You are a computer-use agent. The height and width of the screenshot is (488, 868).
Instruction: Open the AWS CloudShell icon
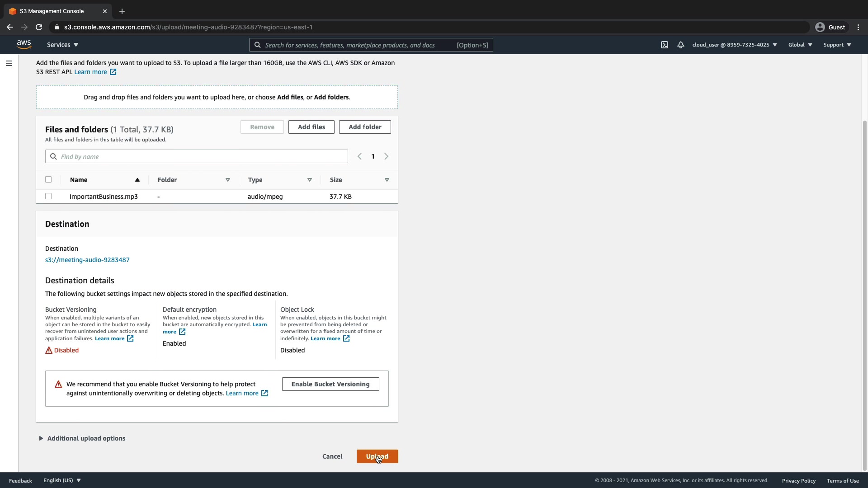664,45
